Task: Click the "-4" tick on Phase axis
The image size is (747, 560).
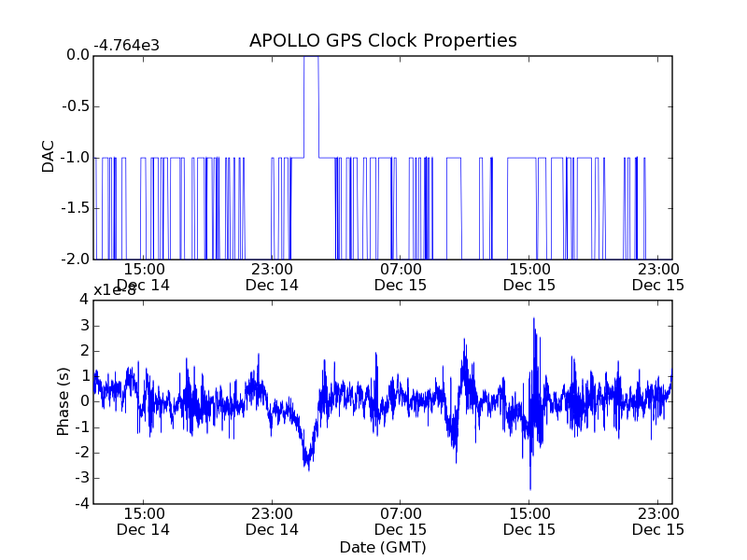Action: (82, 503)
